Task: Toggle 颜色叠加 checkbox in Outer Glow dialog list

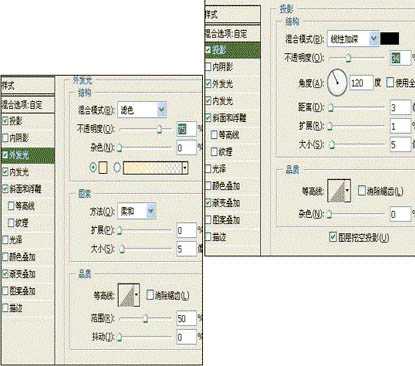Action: (5, 257)
